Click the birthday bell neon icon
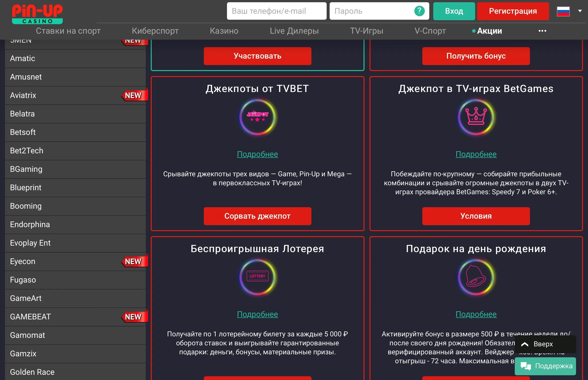 [x=476, y=277]
